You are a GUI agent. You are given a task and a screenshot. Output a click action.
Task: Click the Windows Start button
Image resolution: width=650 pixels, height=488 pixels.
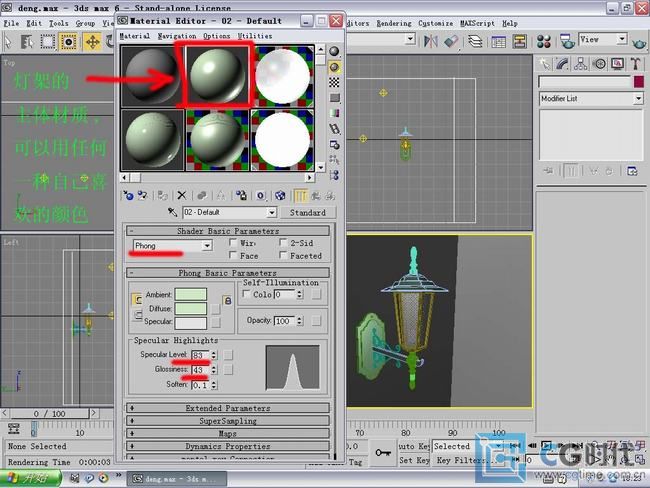[30, 478]
